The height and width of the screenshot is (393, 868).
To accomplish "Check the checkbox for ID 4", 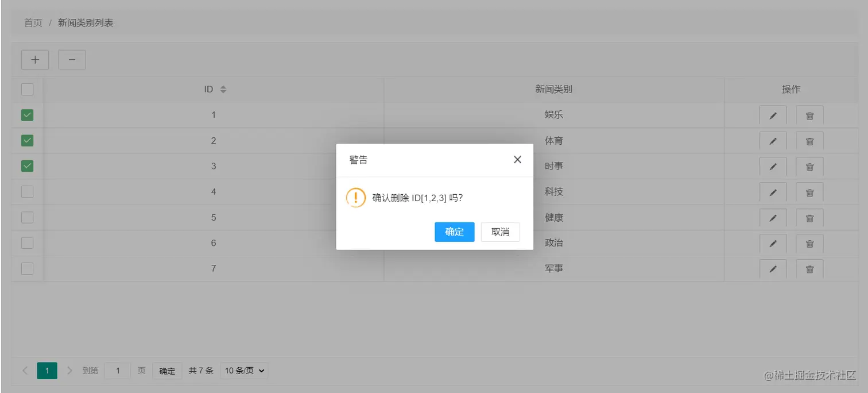I will click(27, 192).
